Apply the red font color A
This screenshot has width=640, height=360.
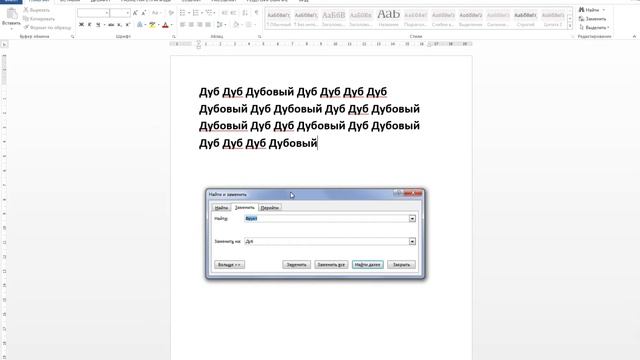[x=165, y=25]
